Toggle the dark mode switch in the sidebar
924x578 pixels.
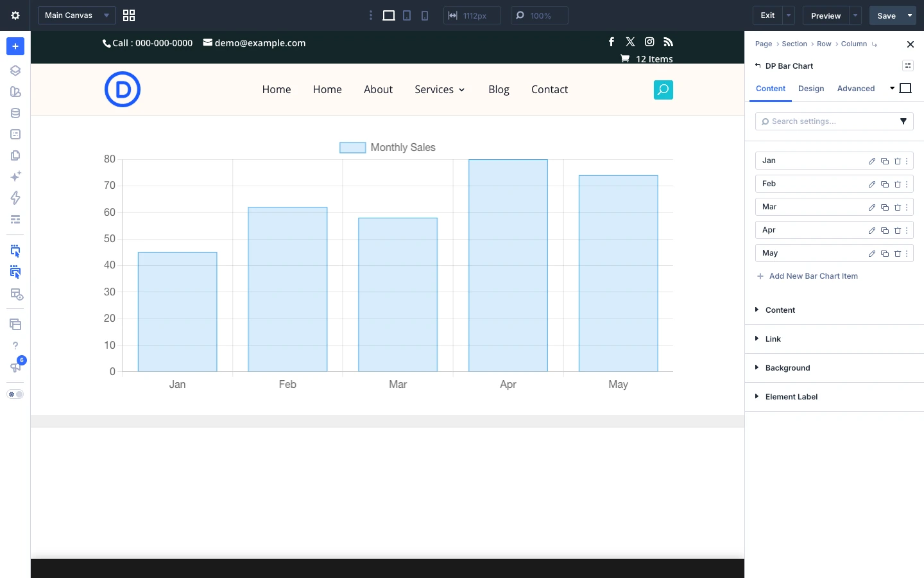(x=15, y=394)
